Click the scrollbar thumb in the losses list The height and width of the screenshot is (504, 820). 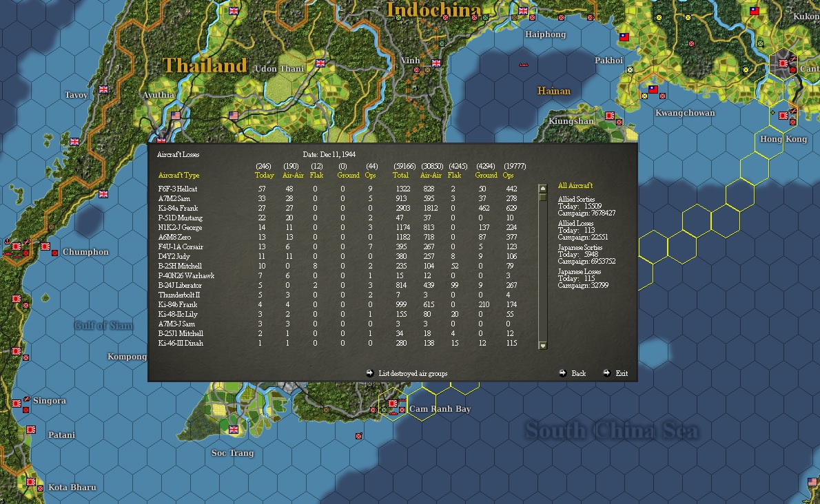[542, 197]
